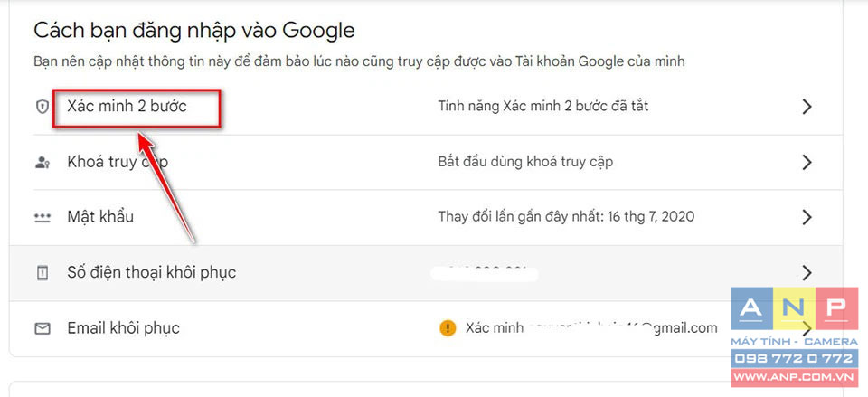Expand the Xác minh 2 bước row chevron
Image resolution: width=868 pixels, height=397 pixels.
[x=807, y=107]
